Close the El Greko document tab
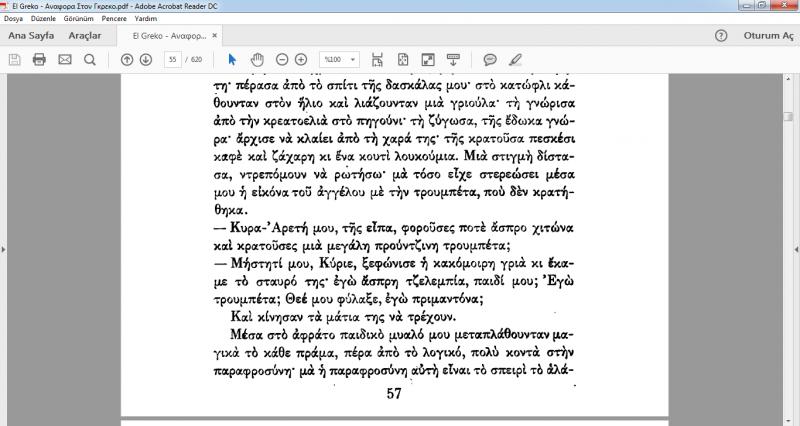800x426 pixels. [x=215, y=36]
